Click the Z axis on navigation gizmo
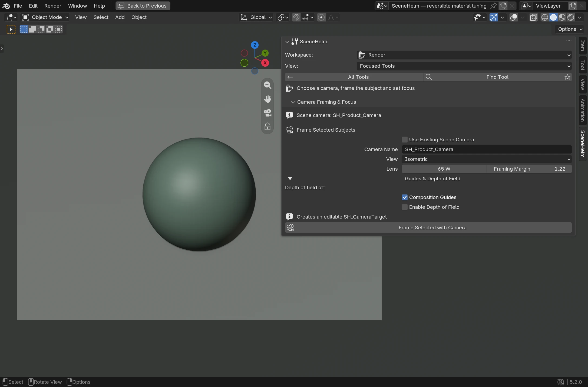This screenshot has width=588, height=387. click(255, 45)
